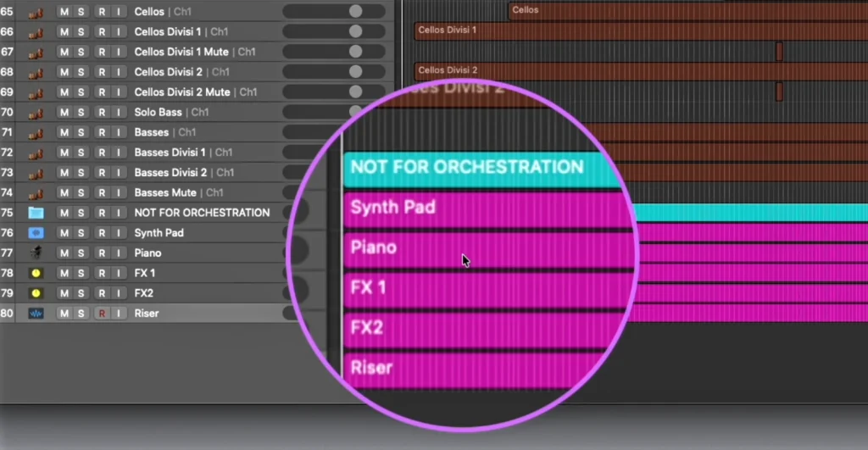
Task: Select the Cellos Divisi 2 region
Action: pyautogui.click(x=641, y=72)
